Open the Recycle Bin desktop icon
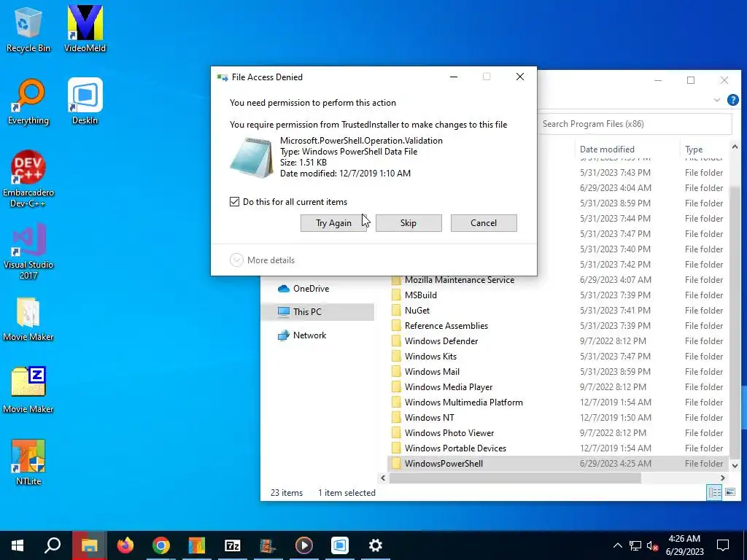 (28, 28)
